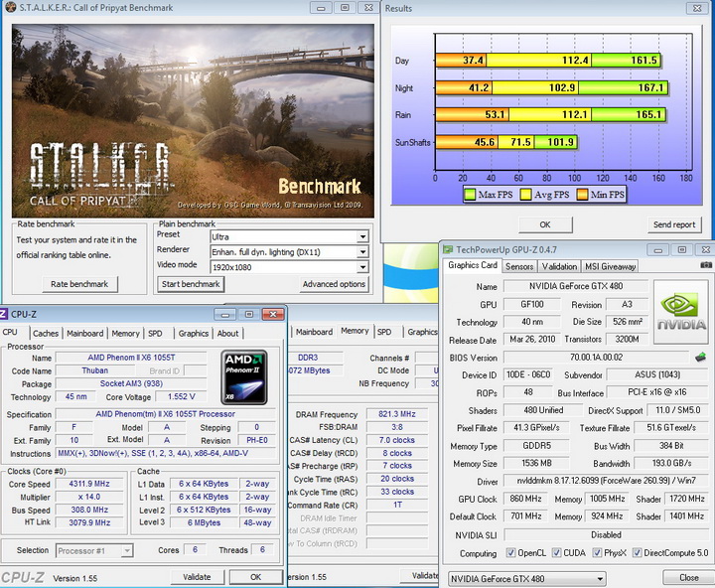Click the Avg FPS yellow legend swatch
Viewport: 715px width, 588px height.
pos(525,195)
